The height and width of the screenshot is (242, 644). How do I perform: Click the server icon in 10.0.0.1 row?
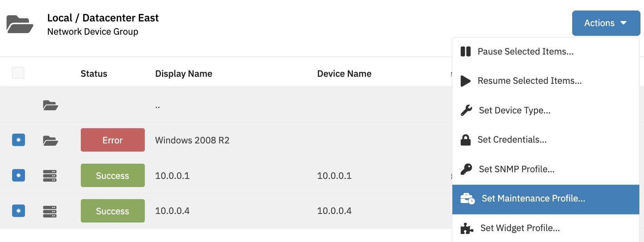coord(50,175)
